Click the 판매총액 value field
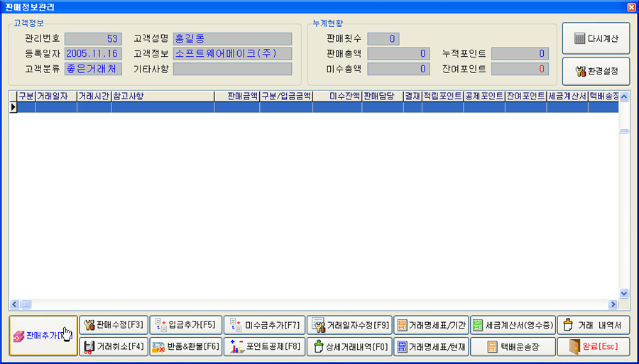 (398, 53)
